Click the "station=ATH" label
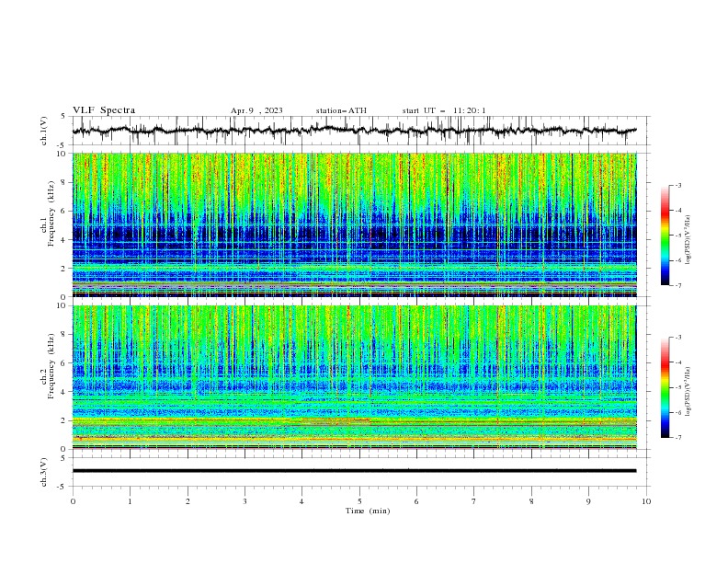728x563 pixels. [341, 110]
